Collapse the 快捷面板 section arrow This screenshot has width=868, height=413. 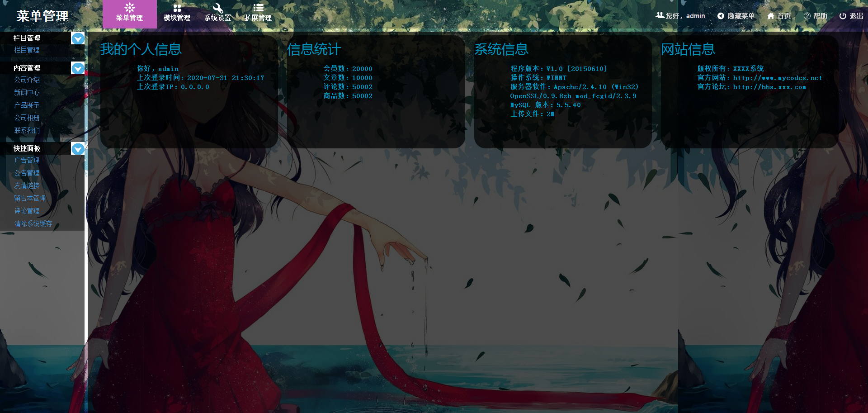(x=78, y=148)
